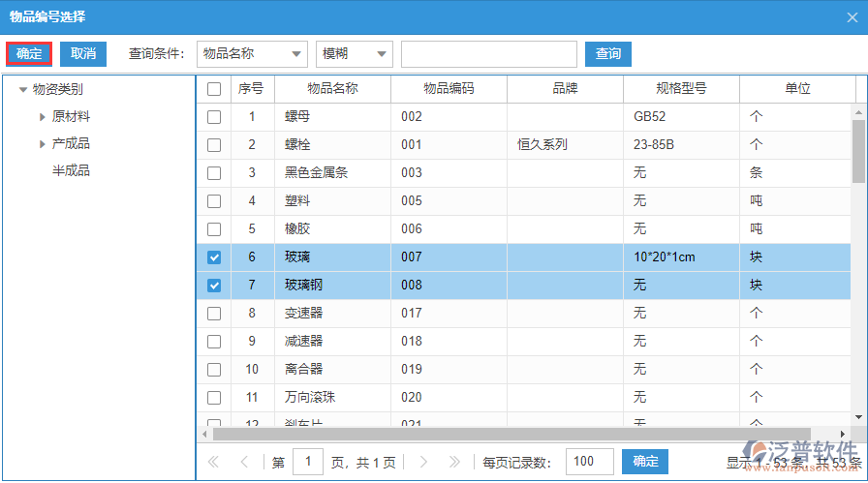Tick the checkbox for 螺母
Viewport: 868px width, 483px height.
[x=214, y=117]
